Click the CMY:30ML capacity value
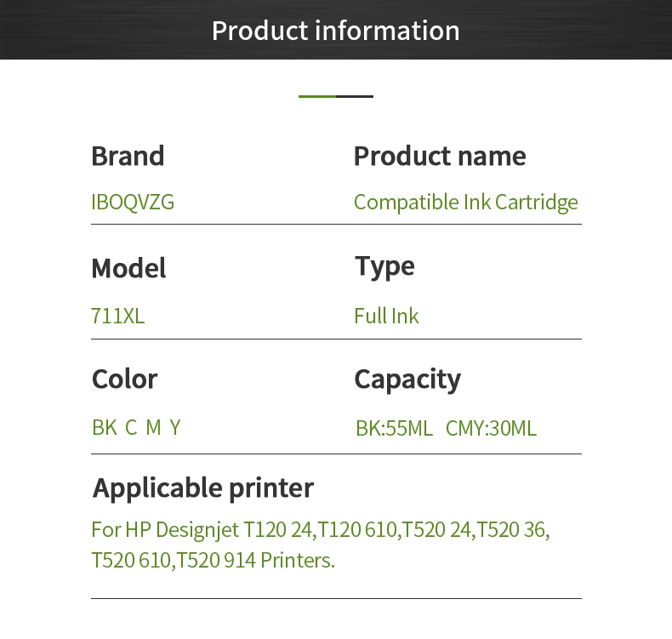 [491, 428]
